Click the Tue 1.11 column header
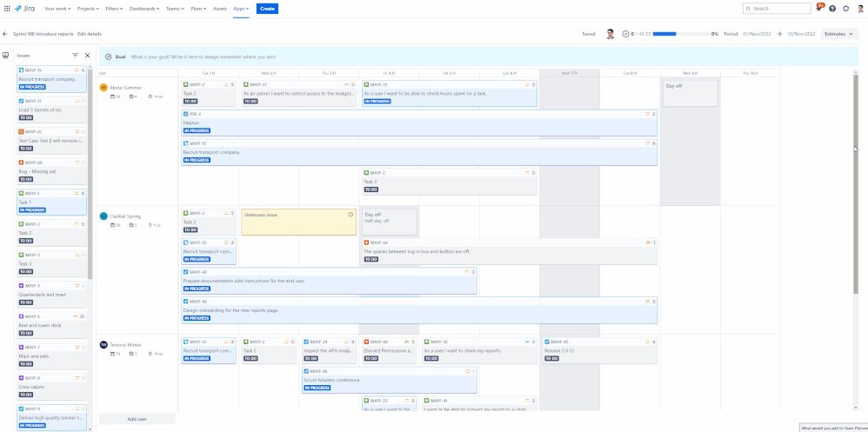Screen dimensions: 868x432 pos(208,73)
